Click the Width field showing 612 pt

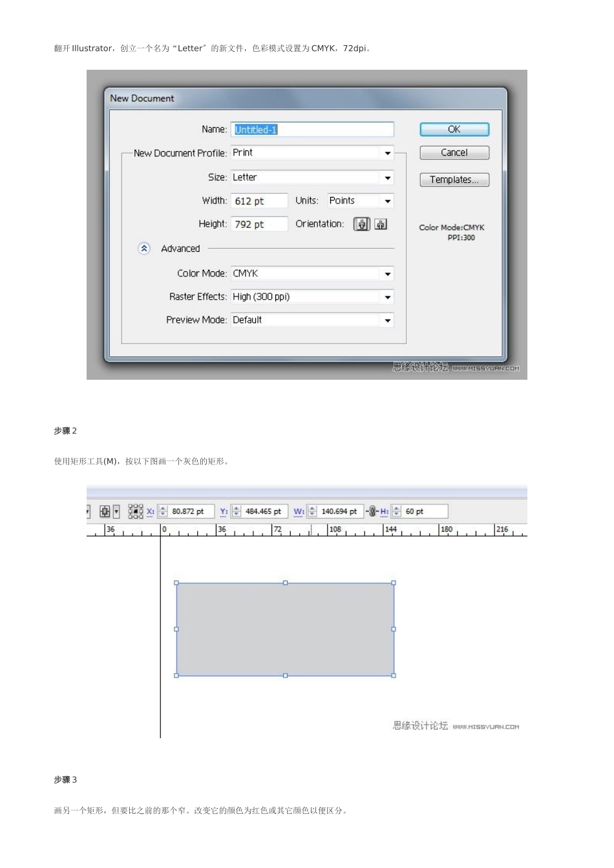click(259, 201)
